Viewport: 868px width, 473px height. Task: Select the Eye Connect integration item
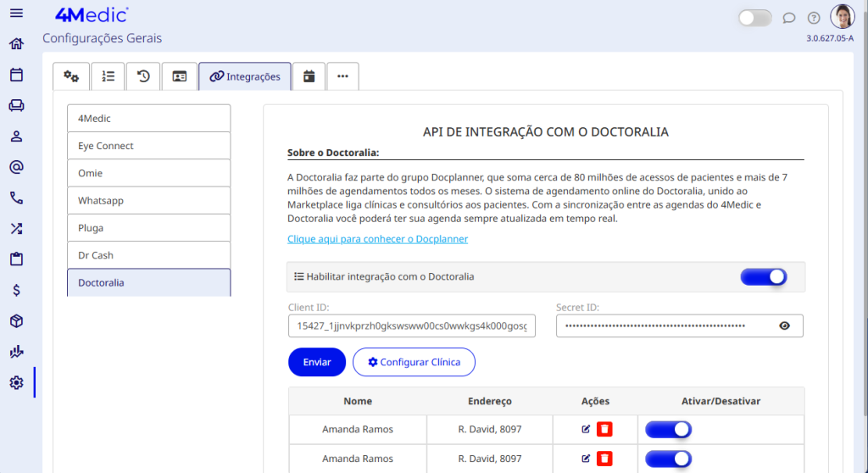coord(149,146)
